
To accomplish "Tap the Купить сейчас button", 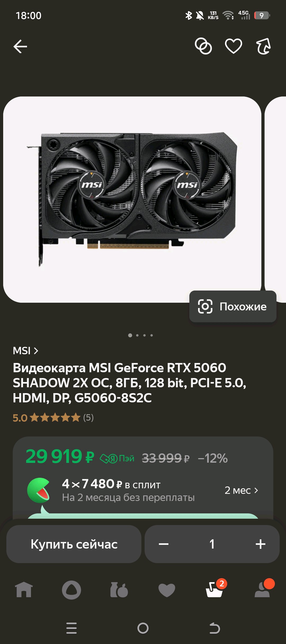I will click(74, 544).
